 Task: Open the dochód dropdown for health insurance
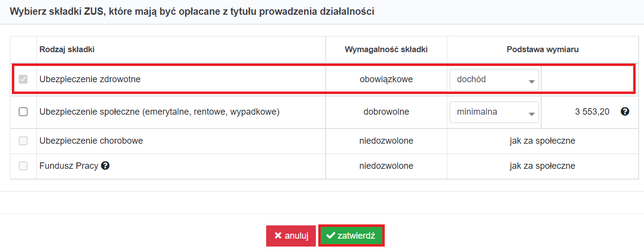494,79
